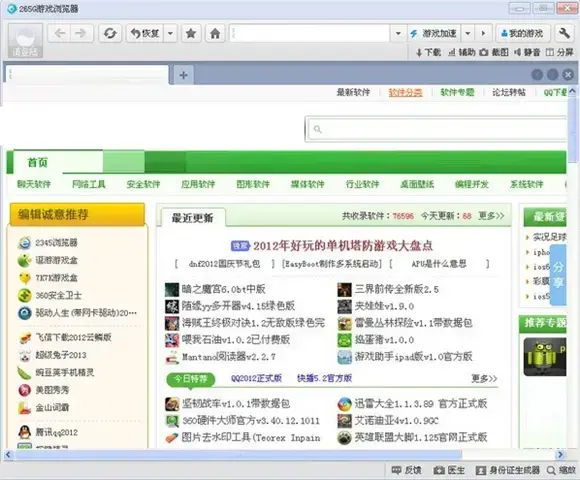Click the 捣蛋猪v1.0.0 green icon
Image resolution: width=580 pixels, height=480 pixels.
coord(344,340)
